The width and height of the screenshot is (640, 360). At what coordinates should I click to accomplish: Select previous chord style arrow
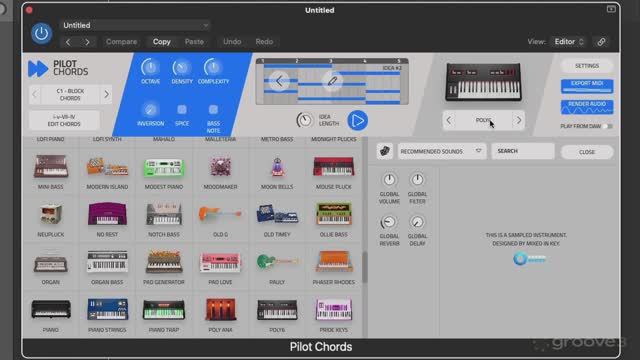point(35,95)
